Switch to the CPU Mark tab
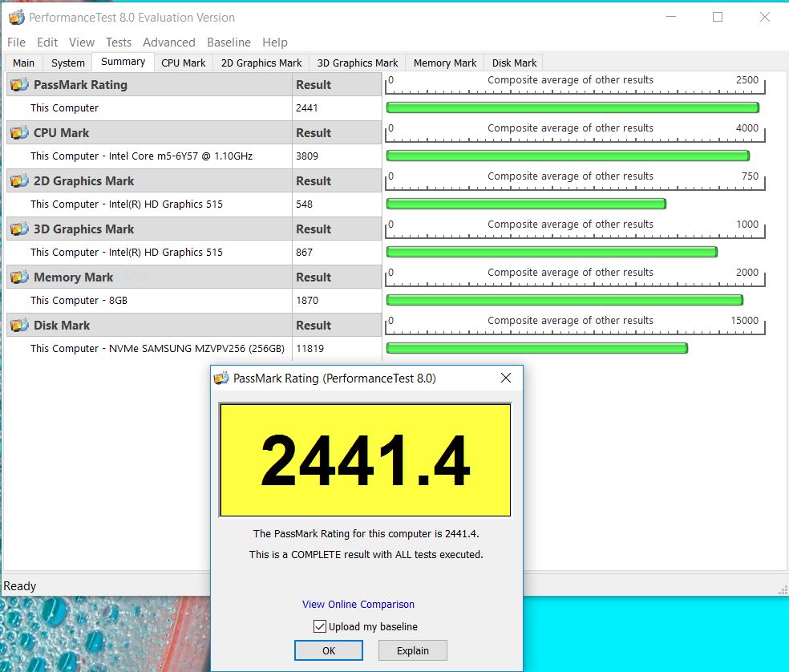This screenshot has width=789, height=672. (183, 63)
